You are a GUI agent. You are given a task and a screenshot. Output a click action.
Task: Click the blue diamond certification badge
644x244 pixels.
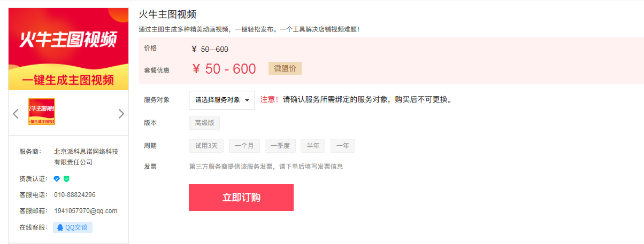coord(57,179)
